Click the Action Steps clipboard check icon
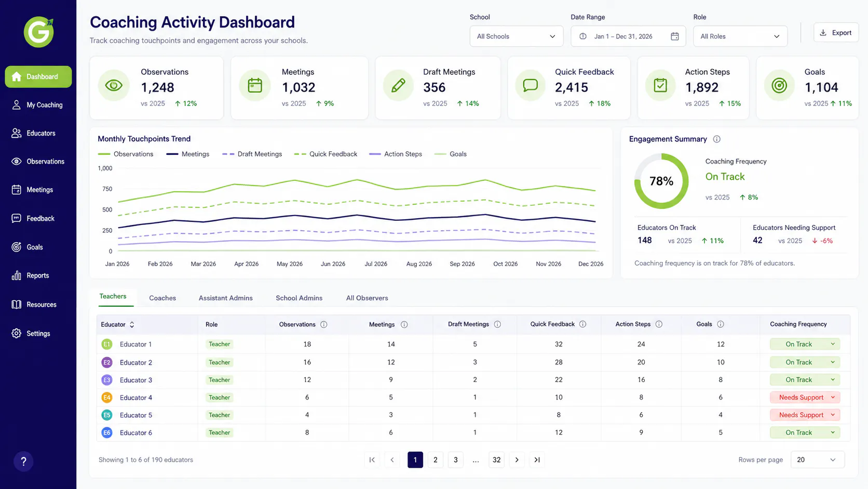The image size is (868, 489). pyautogui.click(x=660, y=85)
